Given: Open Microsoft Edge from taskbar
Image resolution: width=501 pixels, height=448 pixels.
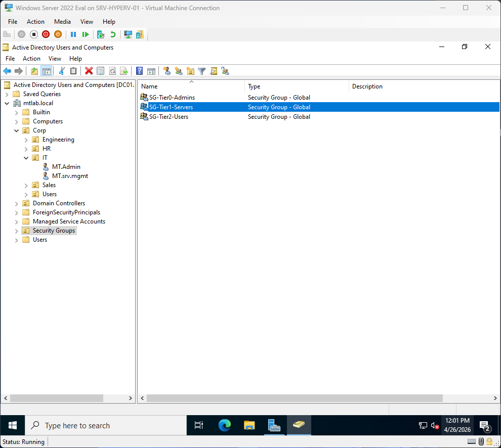Looking at the screenshot, I should (225, 425).
